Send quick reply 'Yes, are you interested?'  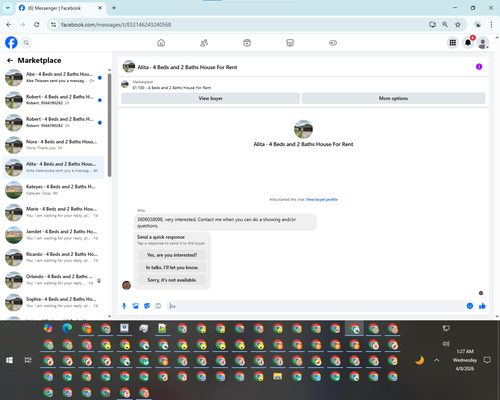(x=172, y=255)
